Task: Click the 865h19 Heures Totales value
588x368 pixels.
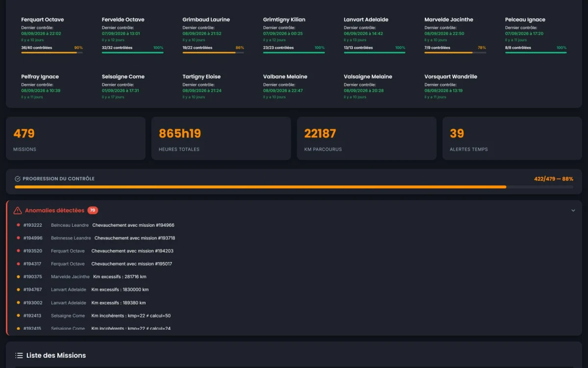Action: tap(180, 133)
